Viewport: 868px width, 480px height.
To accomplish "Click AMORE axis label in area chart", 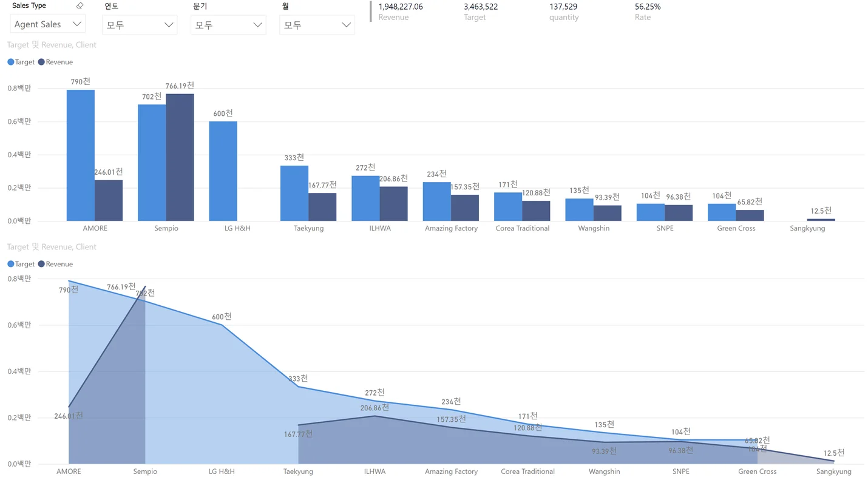I will (x=69, y=472).
